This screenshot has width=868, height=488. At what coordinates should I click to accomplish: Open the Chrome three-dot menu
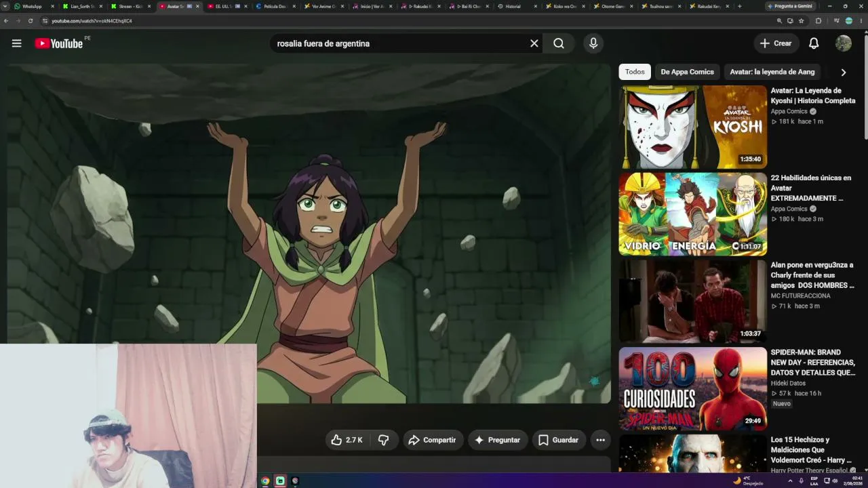click(x=861, y=21)
